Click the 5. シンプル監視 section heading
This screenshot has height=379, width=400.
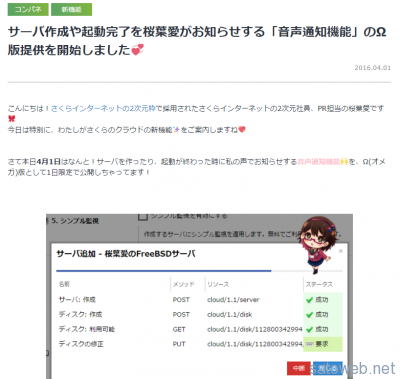pos(75,221)
